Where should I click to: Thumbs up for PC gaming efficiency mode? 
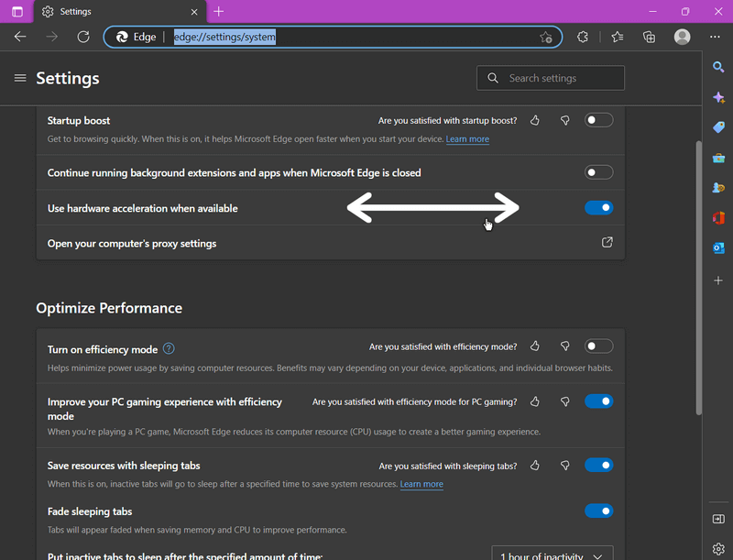(535, 401)
